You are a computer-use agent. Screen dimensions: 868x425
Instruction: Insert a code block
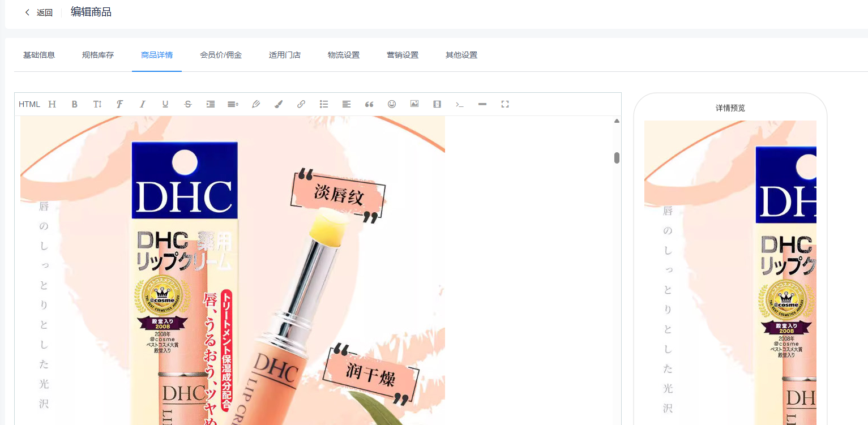point(460,104)
